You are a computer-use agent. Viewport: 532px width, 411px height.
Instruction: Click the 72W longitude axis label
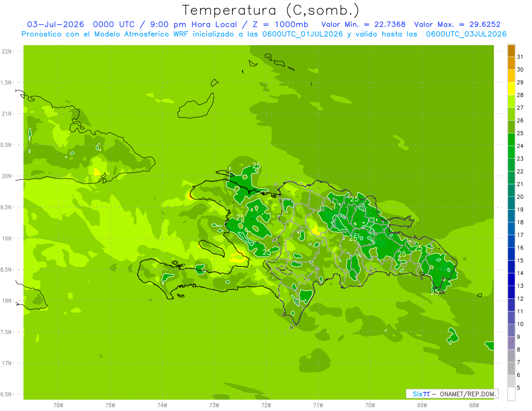pos(266,405)
